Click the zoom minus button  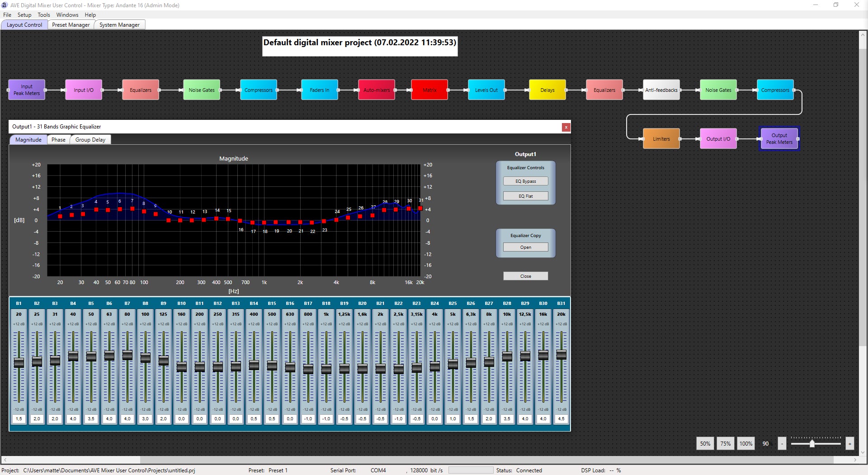pyautogui.click(x=782, y=443)
